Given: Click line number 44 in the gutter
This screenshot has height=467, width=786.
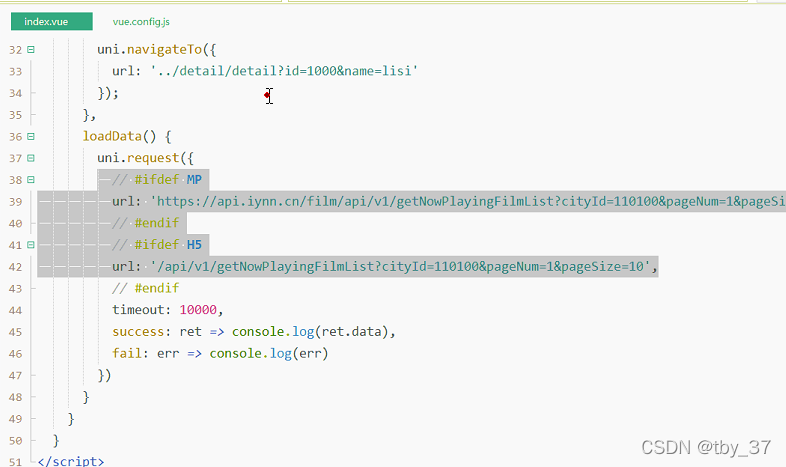Looking at the screenshot, I should pos(16,310).
